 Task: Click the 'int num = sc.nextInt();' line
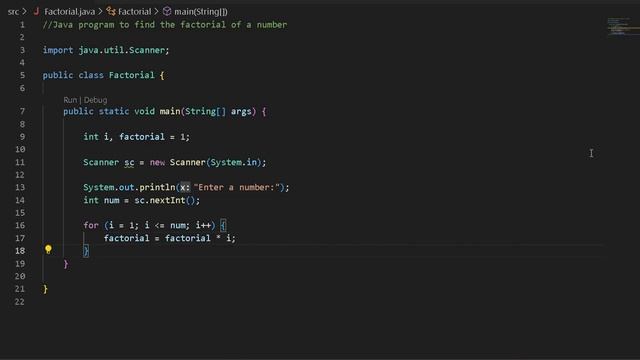(142, 200)
